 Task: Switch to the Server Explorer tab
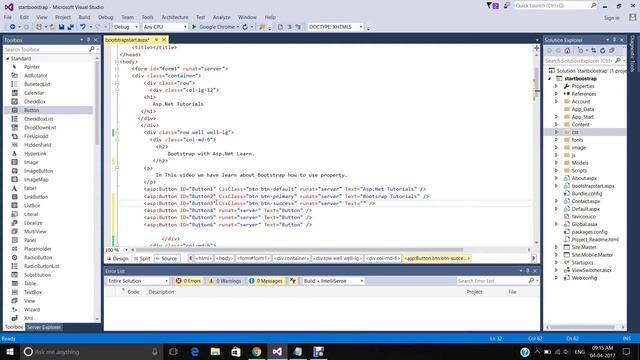(44, 327)
